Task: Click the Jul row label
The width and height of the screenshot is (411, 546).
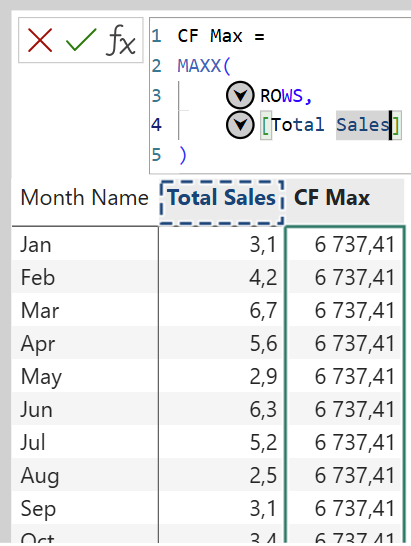Action: pos(33,443)
